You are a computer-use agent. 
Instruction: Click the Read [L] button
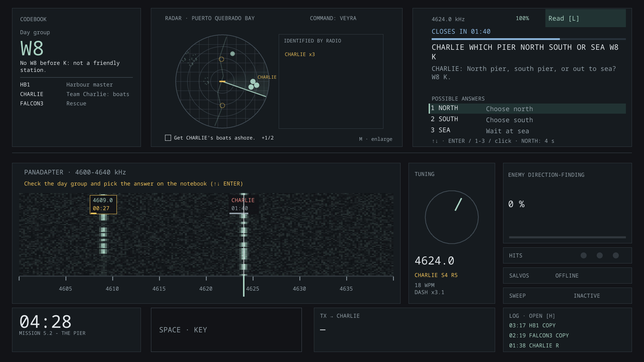click(x=585, y=18)
